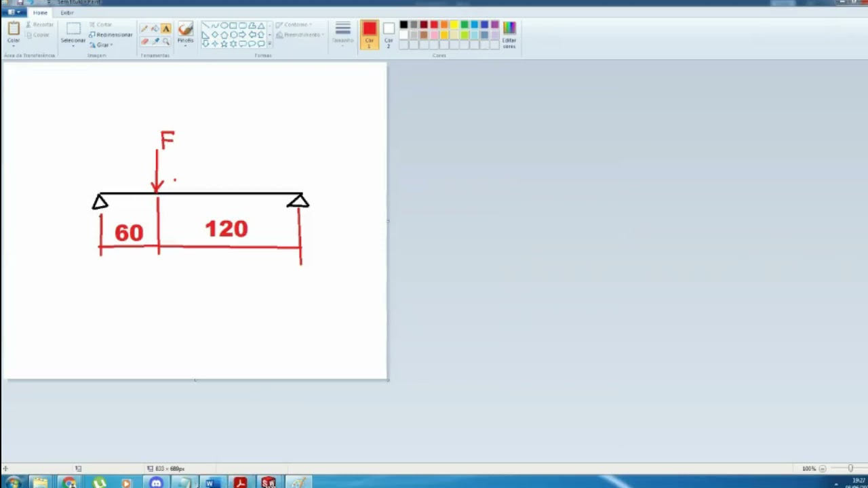Switch to the Exibir ribbon tab
This screenshot has height=488, width=868.
pos(66,12)
